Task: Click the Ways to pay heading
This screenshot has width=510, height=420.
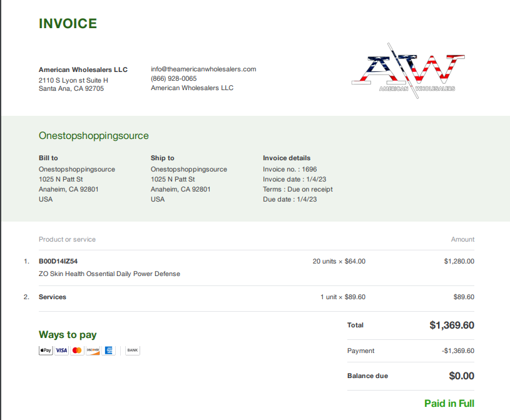Action: tap(68, 335)
